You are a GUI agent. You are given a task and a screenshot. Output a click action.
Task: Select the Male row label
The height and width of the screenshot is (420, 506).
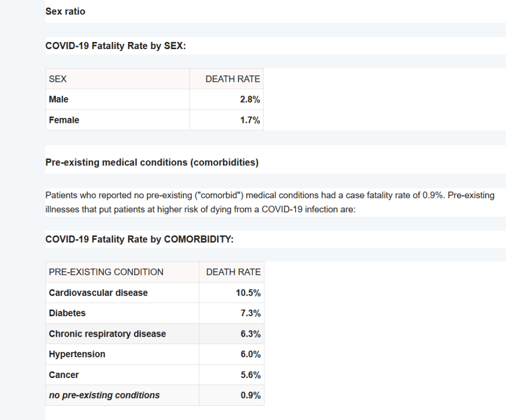coord(59,100)
